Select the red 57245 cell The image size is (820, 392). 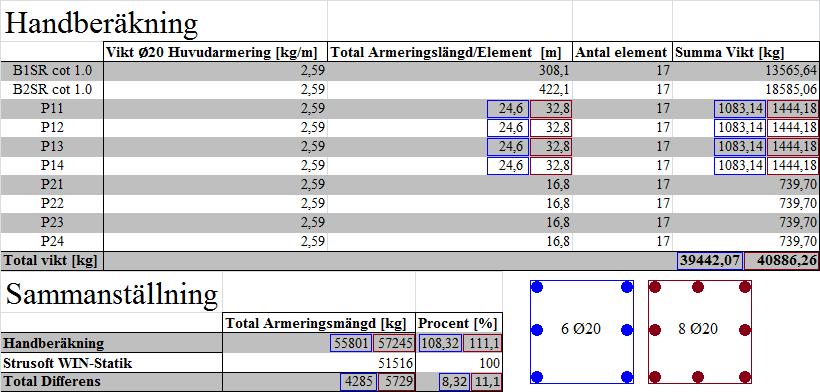point(394,343)
